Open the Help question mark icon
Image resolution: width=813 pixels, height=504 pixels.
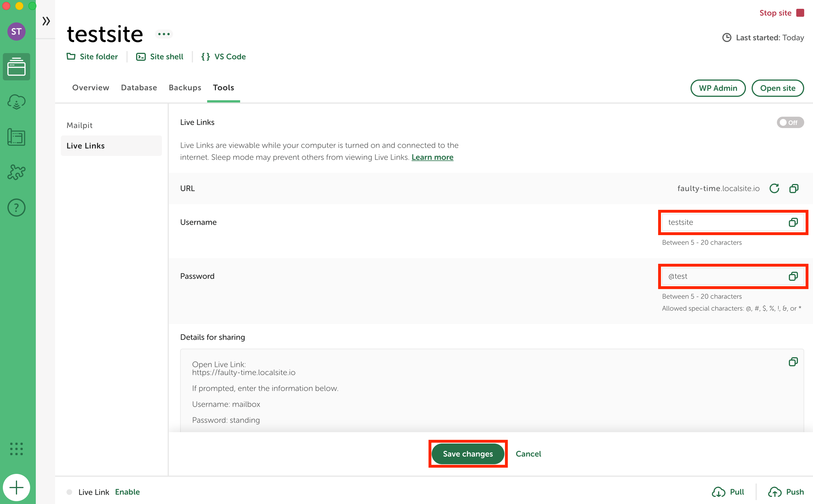tap(16, 208)
